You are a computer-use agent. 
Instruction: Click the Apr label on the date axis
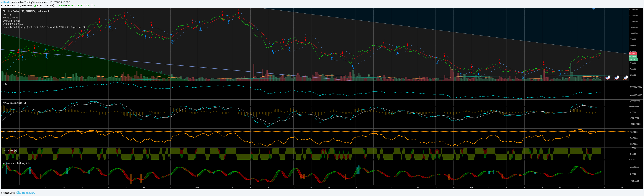click(x=471, y=187)
